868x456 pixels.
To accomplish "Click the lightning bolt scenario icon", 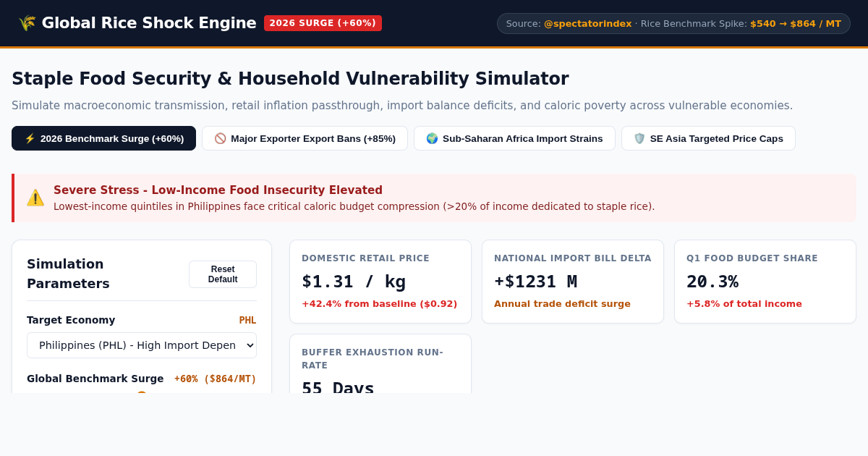I will tap(30, 138).
